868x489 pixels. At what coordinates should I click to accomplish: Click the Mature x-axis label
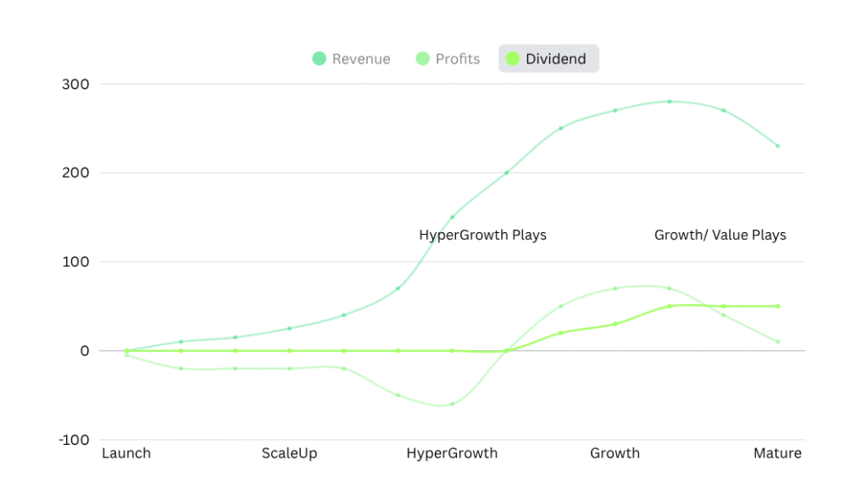777,453
